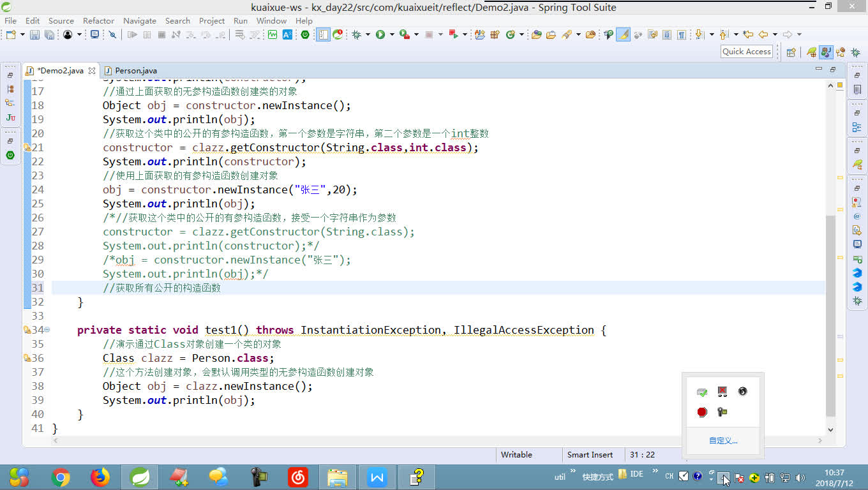The image size is (868, 490).
Task: Open the Source menu
Action: click(x=61, y=20)
